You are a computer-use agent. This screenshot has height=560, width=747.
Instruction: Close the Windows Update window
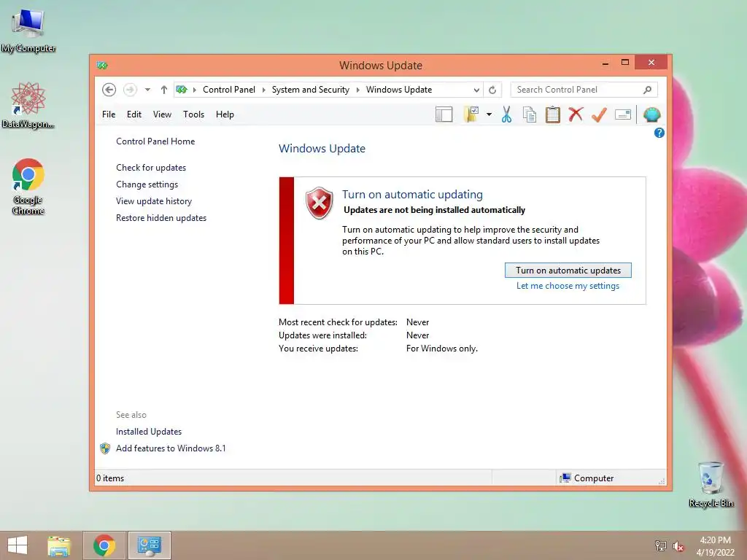651,63
